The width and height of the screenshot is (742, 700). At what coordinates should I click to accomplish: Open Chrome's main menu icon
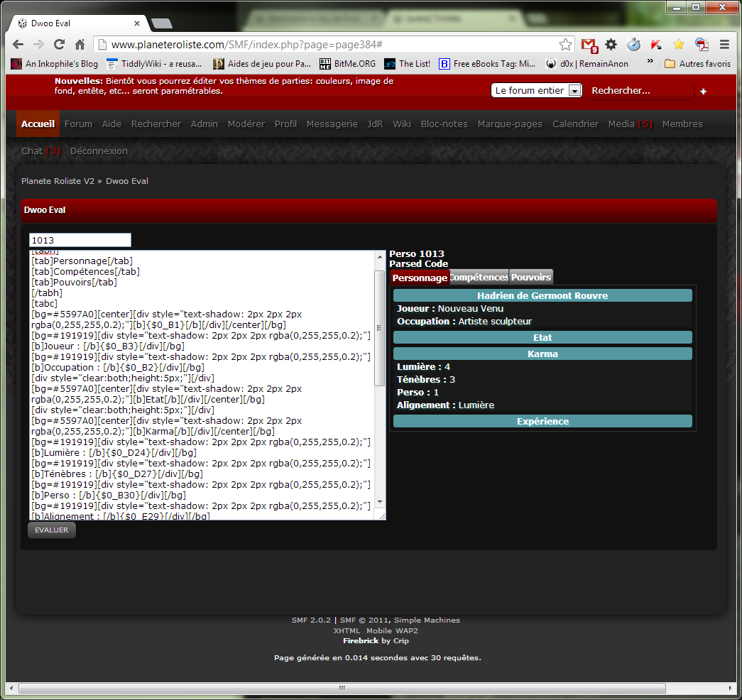724,45
